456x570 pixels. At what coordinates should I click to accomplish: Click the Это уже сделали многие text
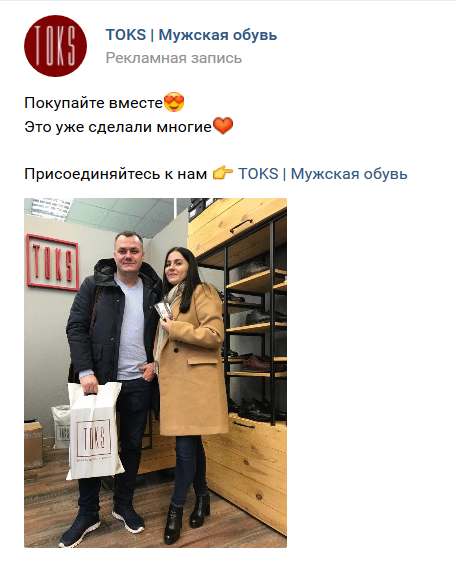[118, 127]
